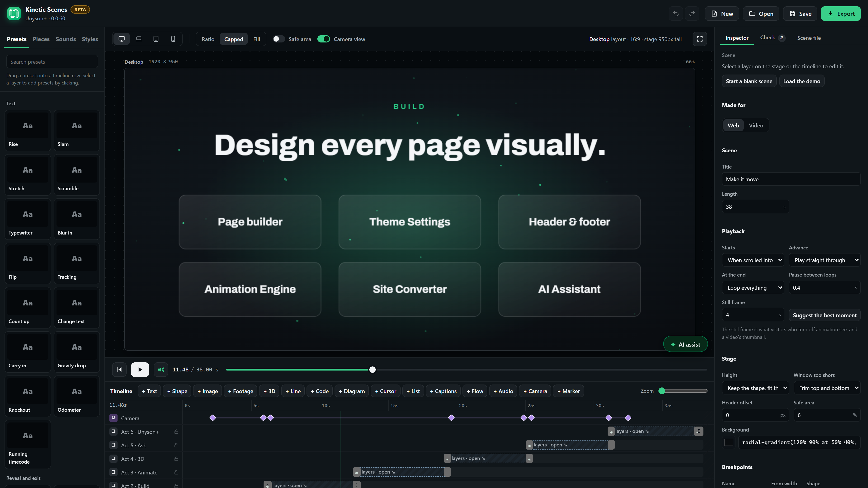
Task: Enter fullscreen stage preview
Action: 700,39
